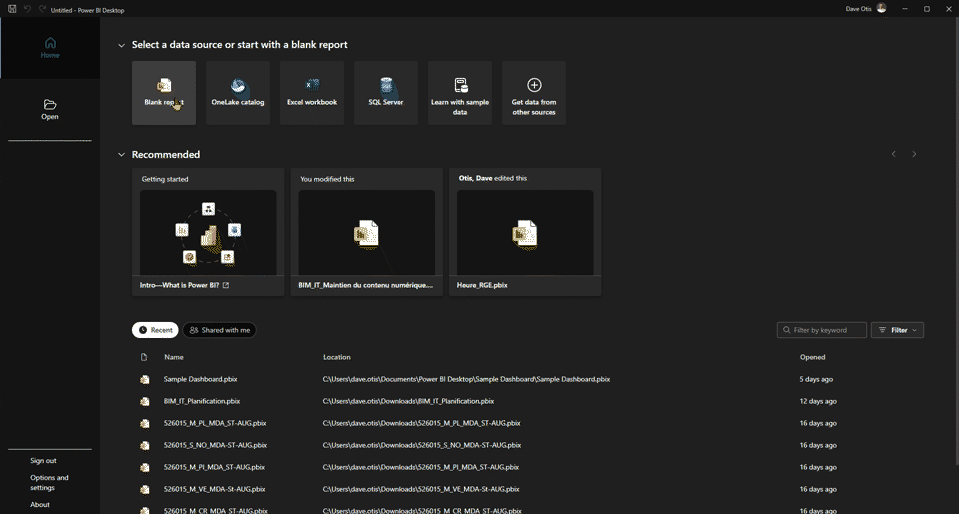Open 526015_M_PL_MDA_ST-AUG.pbix from recent list
Viewport: 959px width, 514px height.
point(215,423)
